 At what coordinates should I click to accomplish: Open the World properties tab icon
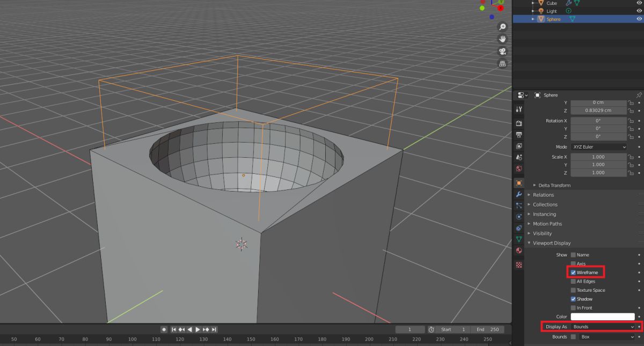click(518, 168)
